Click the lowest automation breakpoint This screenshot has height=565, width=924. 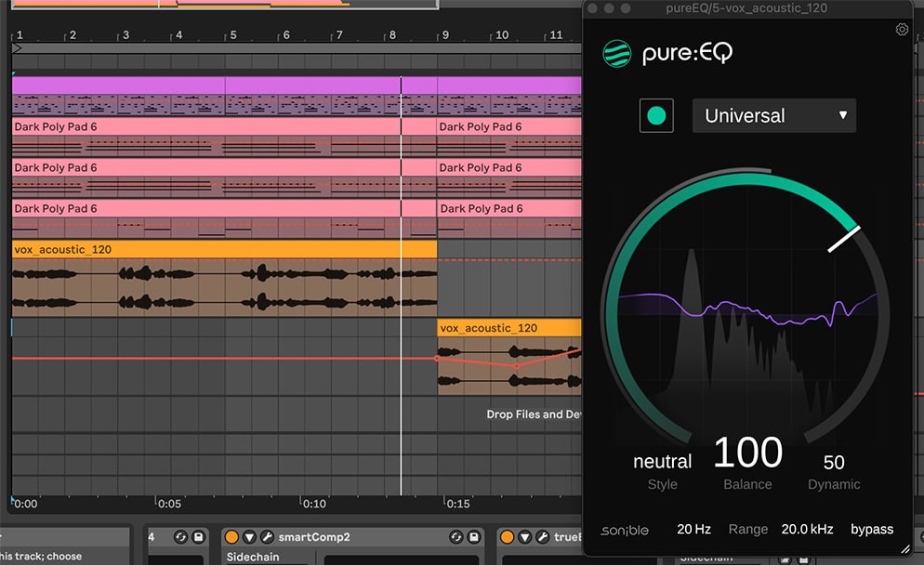point(517,366)
